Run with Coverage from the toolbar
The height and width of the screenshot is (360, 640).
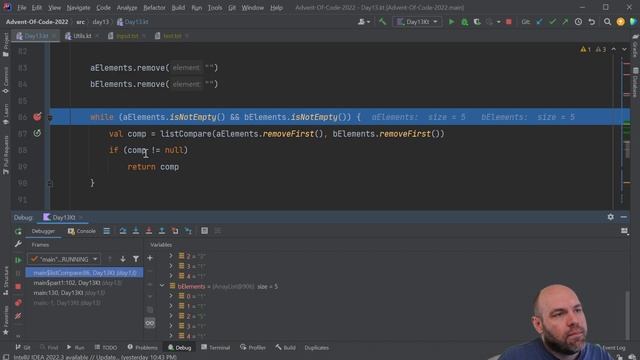tap(477, 22)
